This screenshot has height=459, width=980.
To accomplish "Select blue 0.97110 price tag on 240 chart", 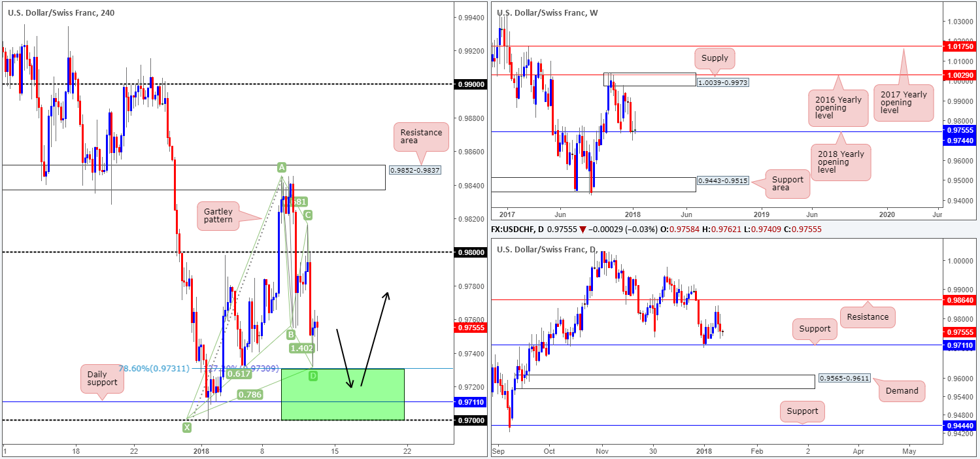I will 470,402.
